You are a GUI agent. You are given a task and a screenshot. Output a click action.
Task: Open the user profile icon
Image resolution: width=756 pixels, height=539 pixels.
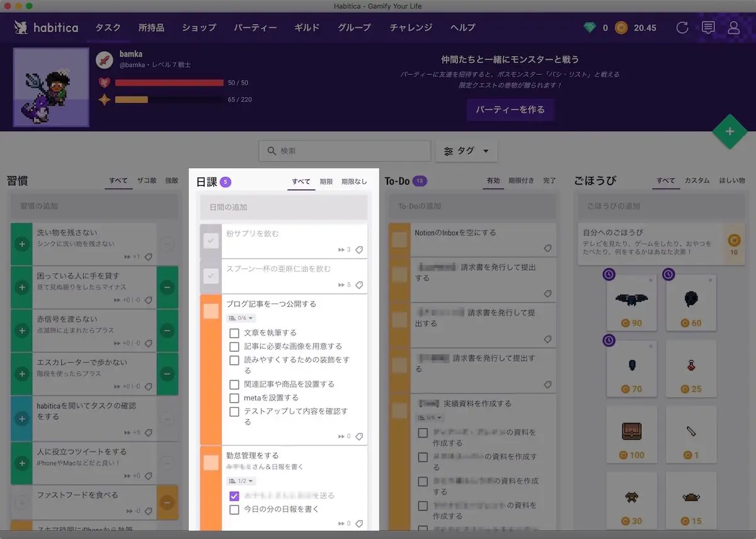(x=733, y=28)
